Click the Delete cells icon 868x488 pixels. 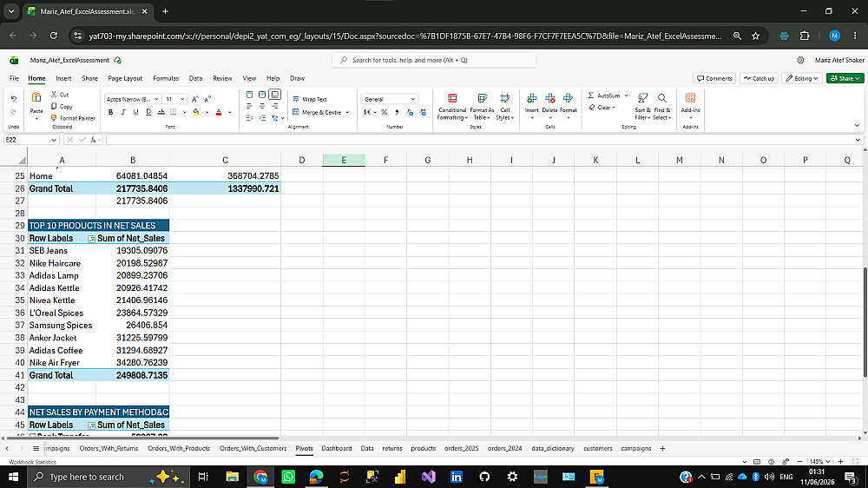coord(549,98)
